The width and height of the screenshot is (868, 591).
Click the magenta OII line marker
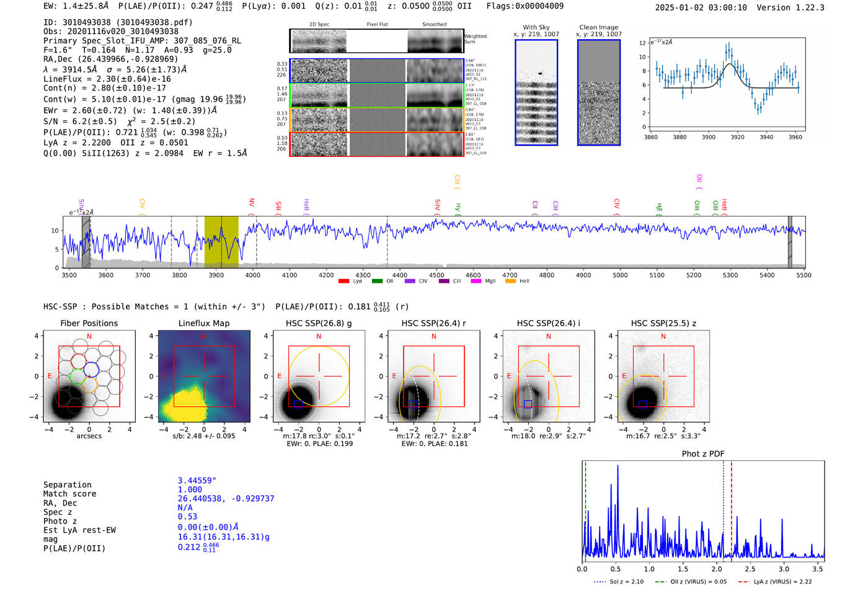point(699,182)
